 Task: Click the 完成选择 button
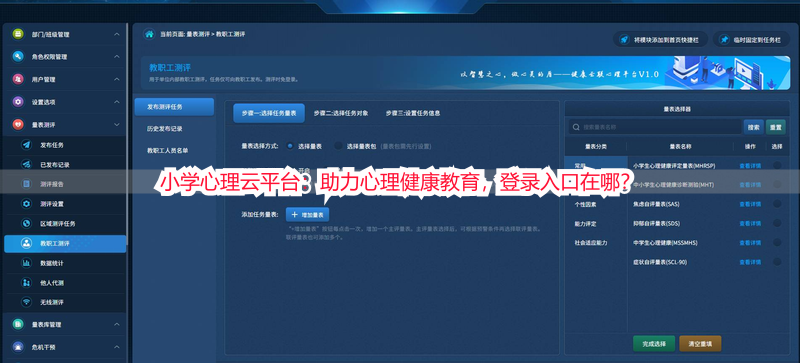654,344
